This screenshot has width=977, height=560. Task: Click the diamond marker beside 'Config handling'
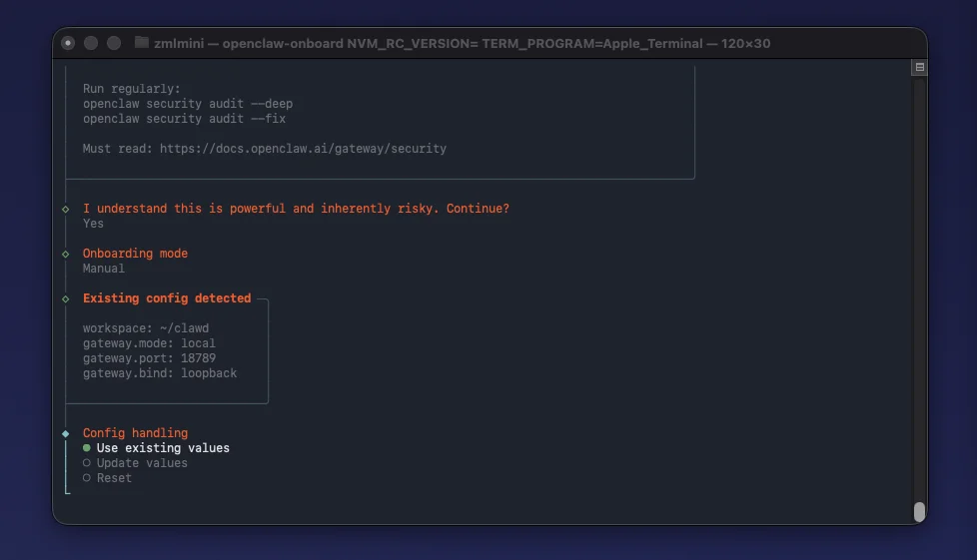pos(65,433)
